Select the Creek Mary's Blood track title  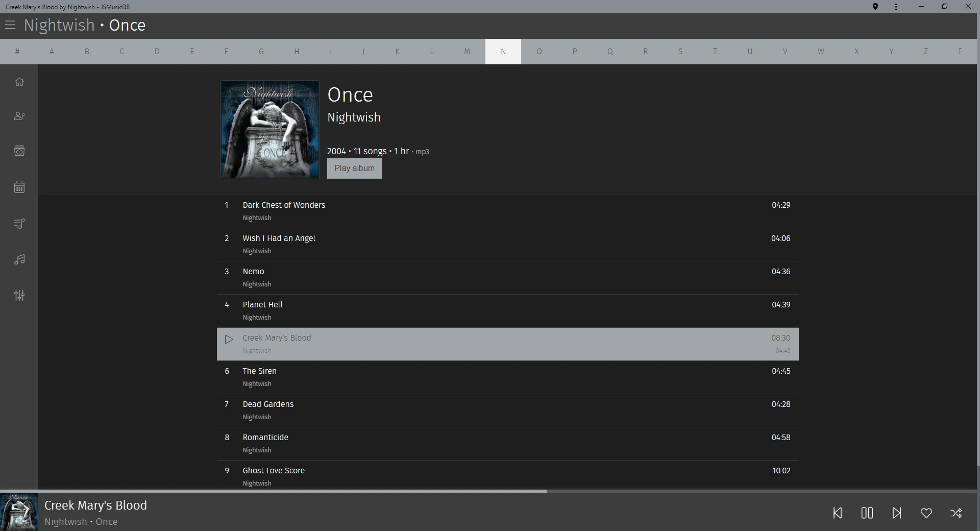coord(277,338)
